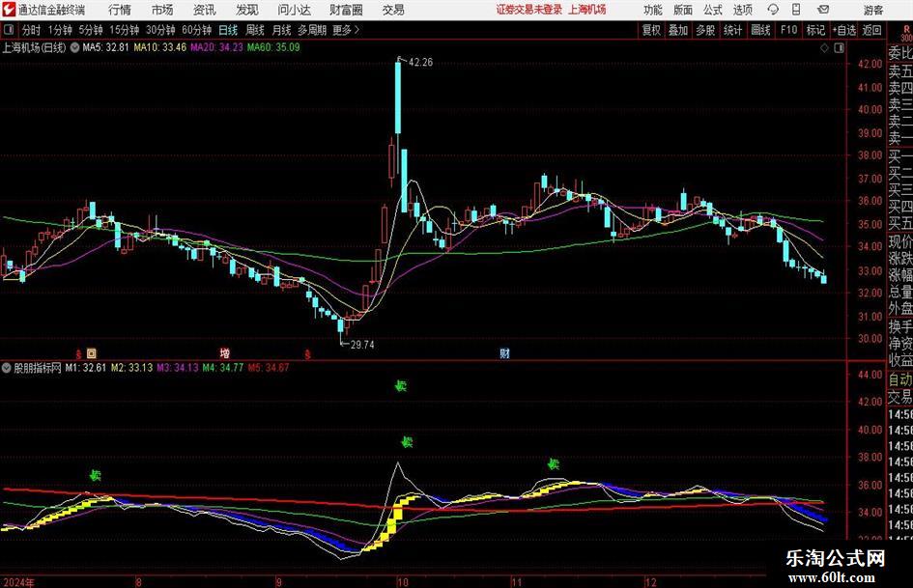
Task: Click the 标记 mark button
Action: tap(815, 30)
